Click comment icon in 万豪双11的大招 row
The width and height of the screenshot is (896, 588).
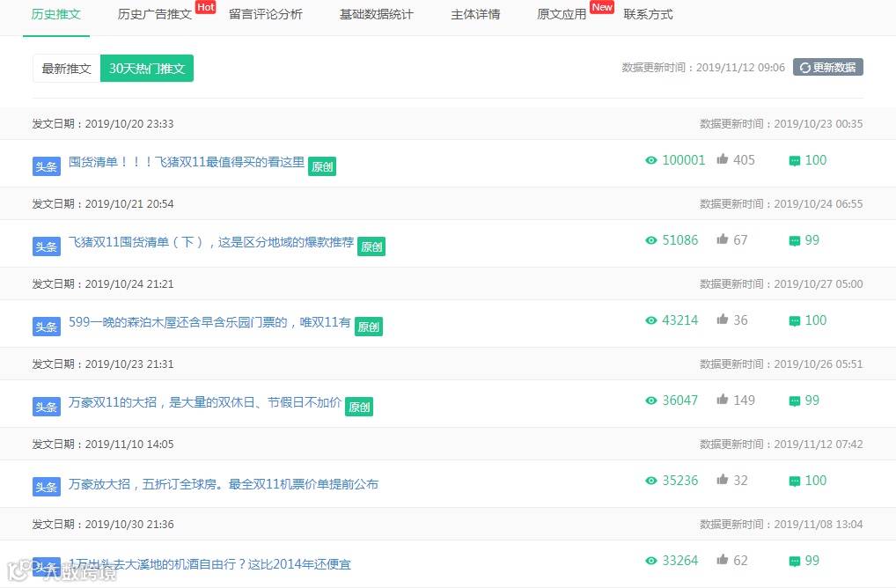(x=794, y=401)
